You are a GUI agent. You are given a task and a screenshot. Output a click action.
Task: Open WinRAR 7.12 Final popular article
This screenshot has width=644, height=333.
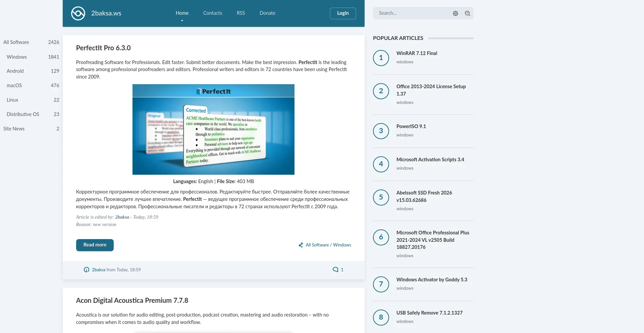[417, 53]
